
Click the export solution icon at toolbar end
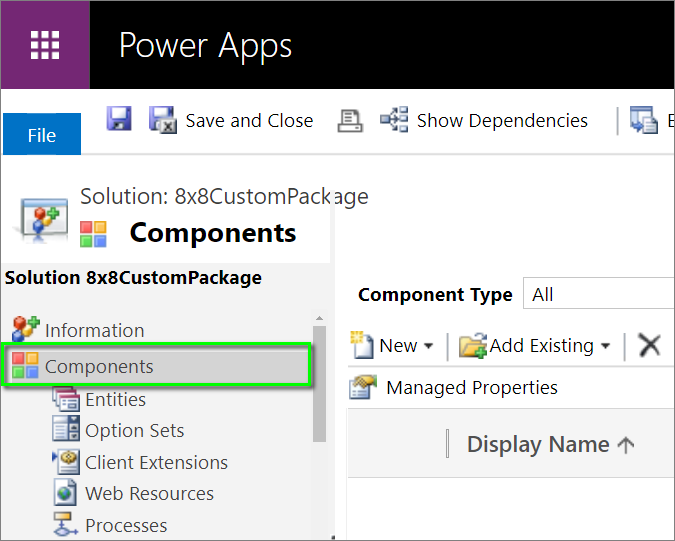coord(644,120)
